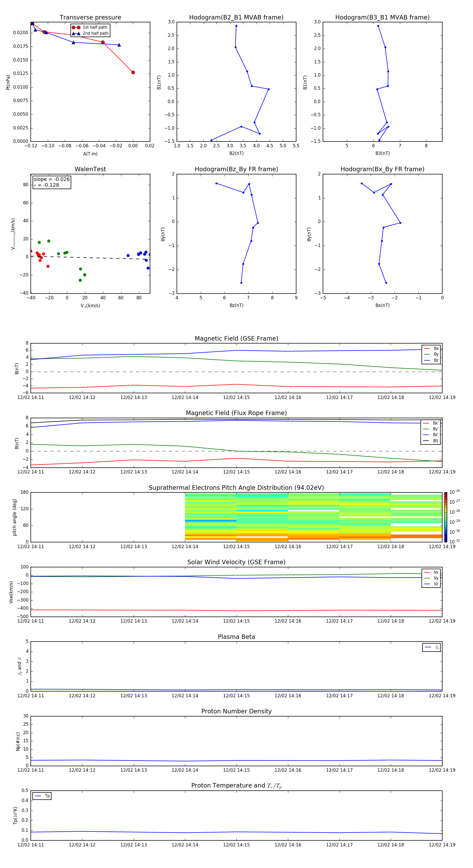Click the 'Hodogram(Bz_By FR frame)' title

pos(236,169)
